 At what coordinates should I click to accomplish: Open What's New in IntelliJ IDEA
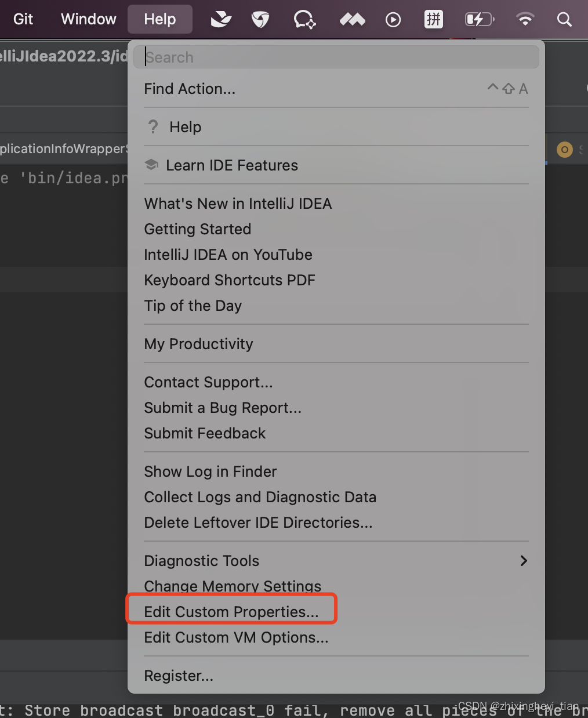(336, 204)
